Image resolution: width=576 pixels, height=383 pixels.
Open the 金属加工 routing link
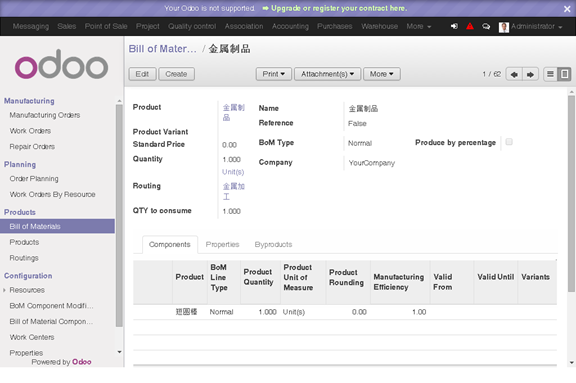(x=233, y=191)
